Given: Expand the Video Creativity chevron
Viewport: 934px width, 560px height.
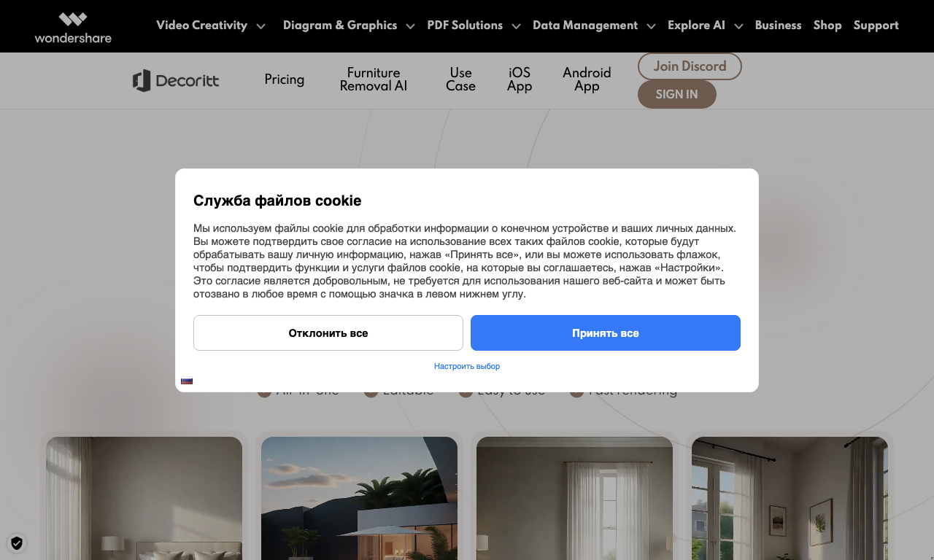Looking at the screenshot, I should pyautogui.click(x=261, y=26).
